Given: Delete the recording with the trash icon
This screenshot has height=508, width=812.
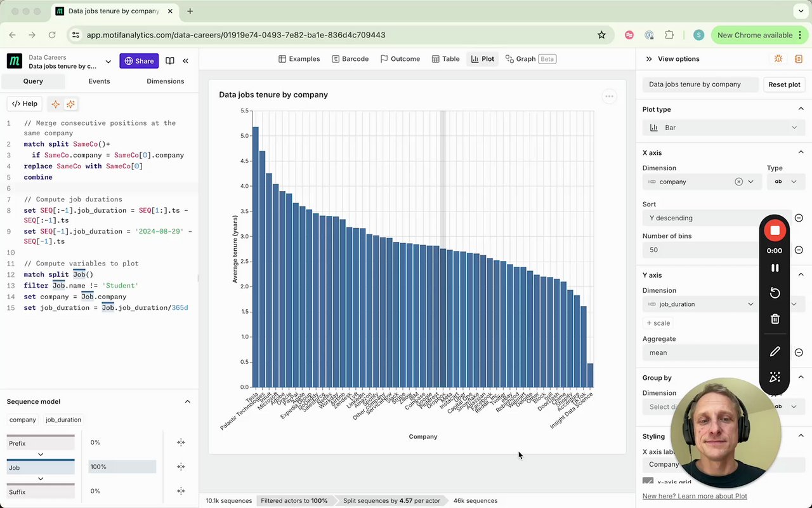Looking at the screenshot, I should 775,319.
